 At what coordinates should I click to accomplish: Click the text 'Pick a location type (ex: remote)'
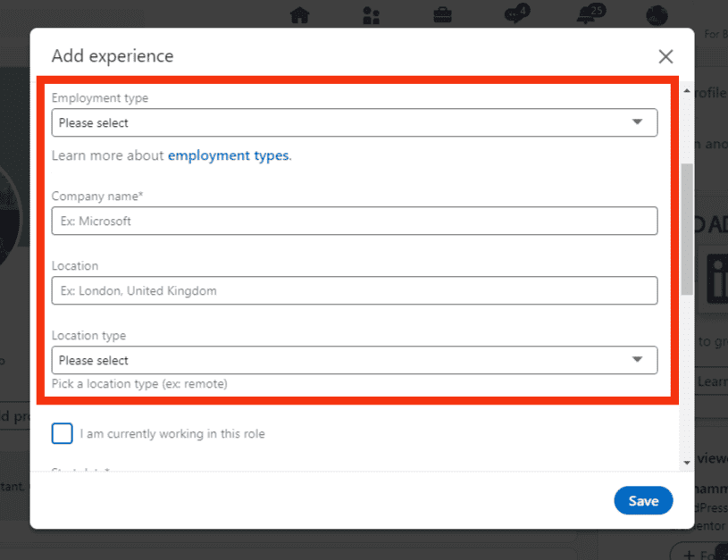click(139, 384)
